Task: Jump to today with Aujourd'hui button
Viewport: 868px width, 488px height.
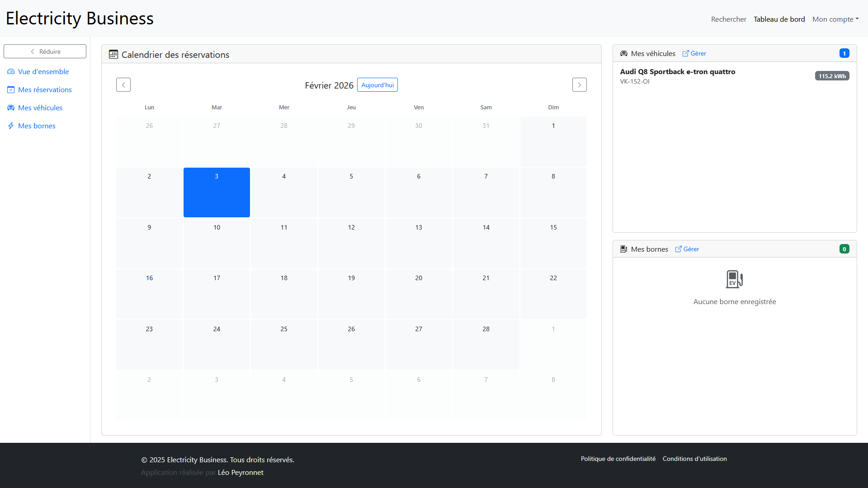Action: [377, 85]
